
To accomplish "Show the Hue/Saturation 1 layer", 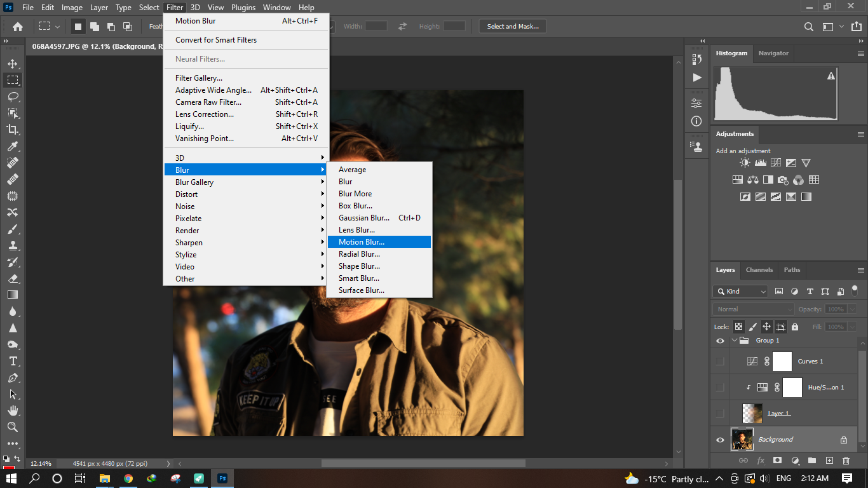I will pyautogui.click(x=720, y=388).
